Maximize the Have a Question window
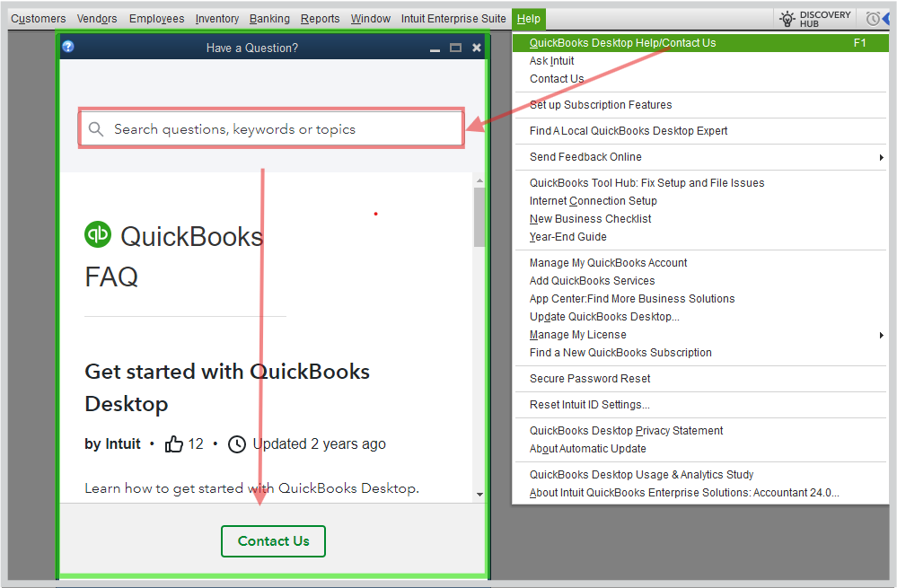Image resolution: width=897 pixels, height=588 pixels. coord(456,48)
